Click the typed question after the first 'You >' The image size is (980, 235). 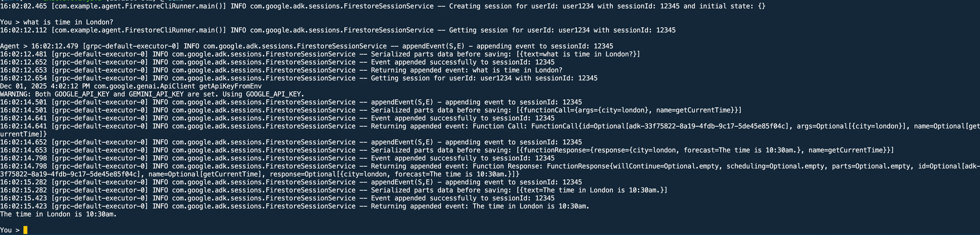click(x=68, y=22)
